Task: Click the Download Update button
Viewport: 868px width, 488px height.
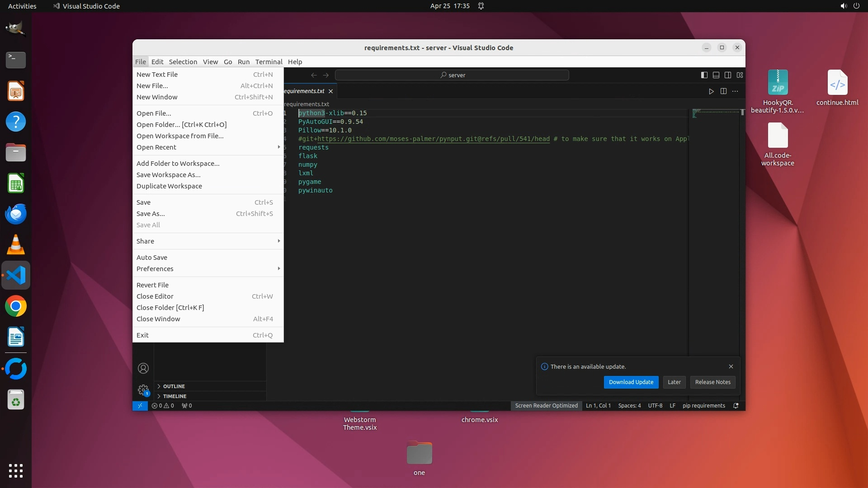Action: [631, 382]
